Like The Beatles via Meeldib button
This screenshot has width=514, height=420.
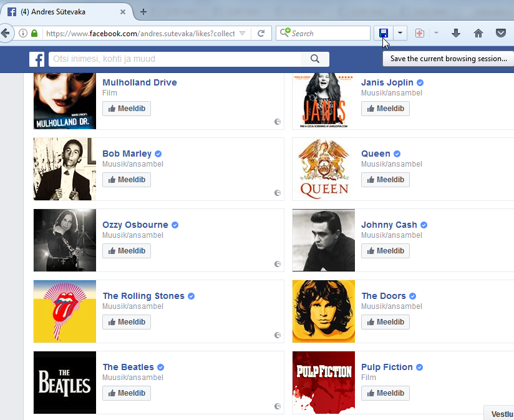127,393
